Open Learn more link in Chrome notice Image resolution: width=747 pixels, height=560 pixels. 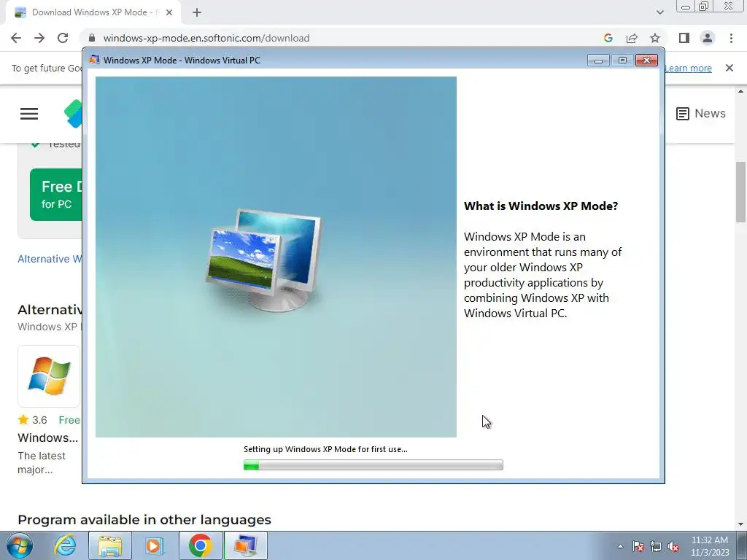coord(688,68)
